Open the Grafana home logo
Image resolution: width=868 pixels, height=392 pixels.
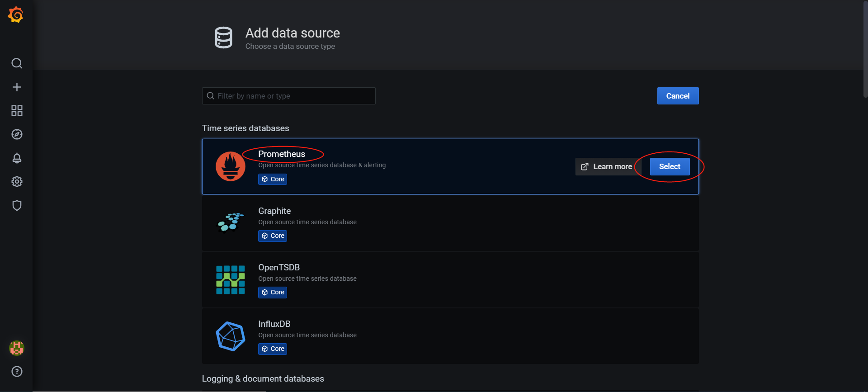click(x=16, y=14)
